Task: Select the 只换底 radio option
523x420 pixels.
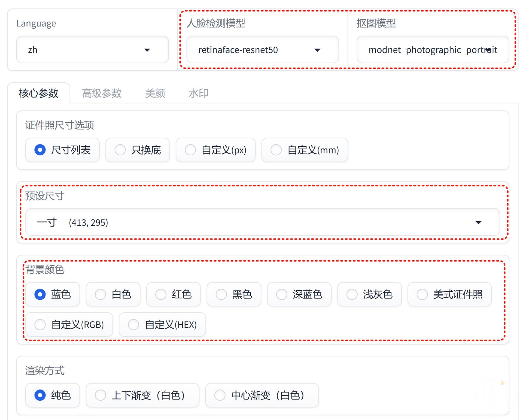Action: click(x=138, y=150)
